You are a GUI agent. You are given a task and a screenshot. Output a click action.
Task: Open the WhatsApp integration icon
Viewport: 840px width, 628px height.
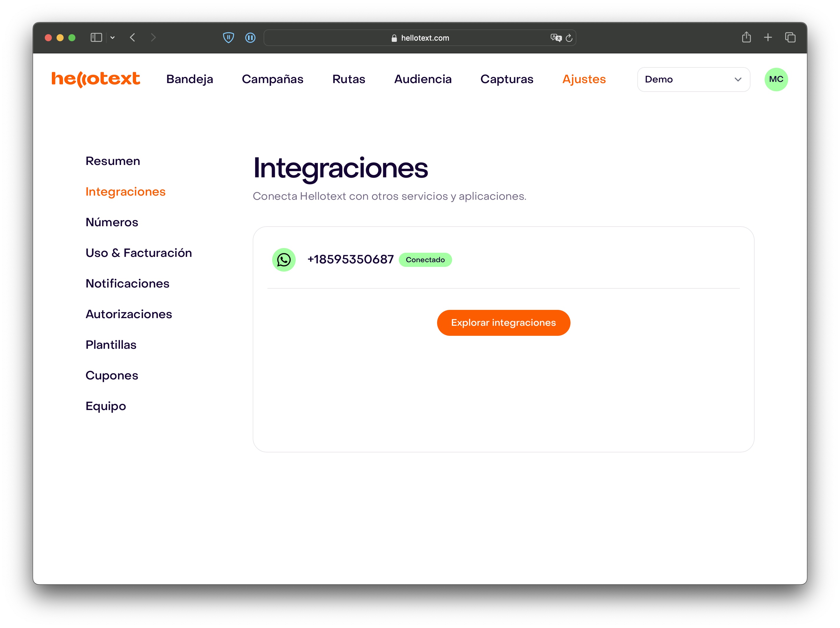pos(284,260)
